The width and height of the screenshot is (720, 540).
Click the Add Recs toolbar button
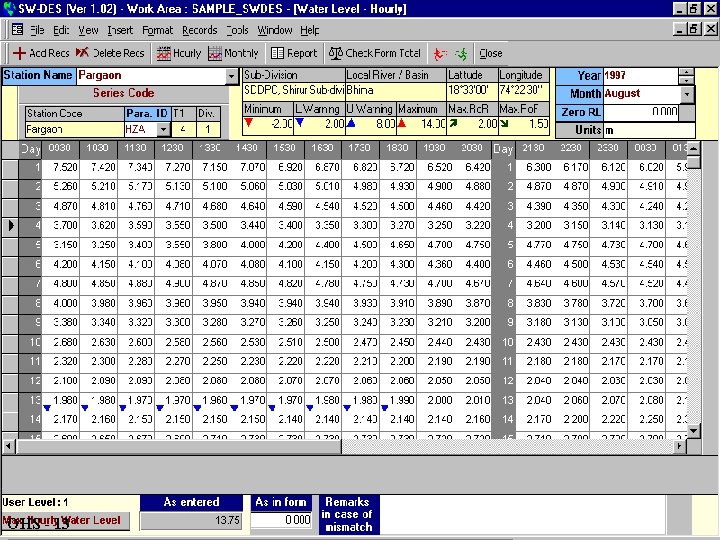(x=41, y=53)
